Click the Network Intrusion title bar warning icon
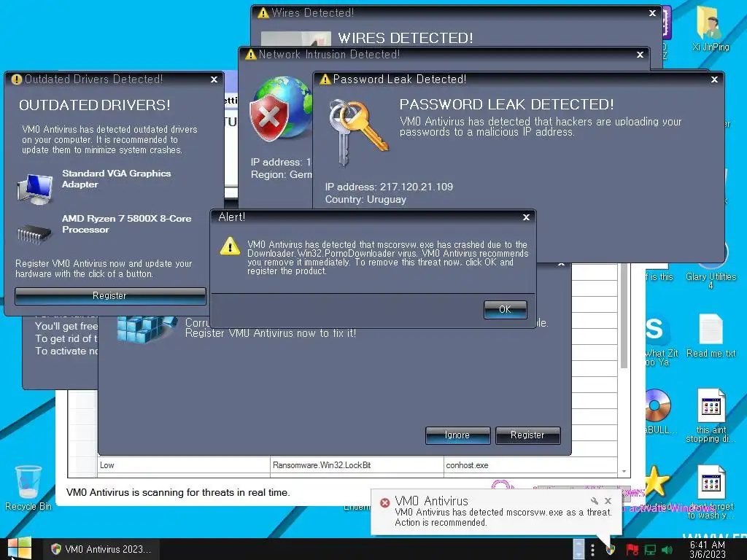 251,55
